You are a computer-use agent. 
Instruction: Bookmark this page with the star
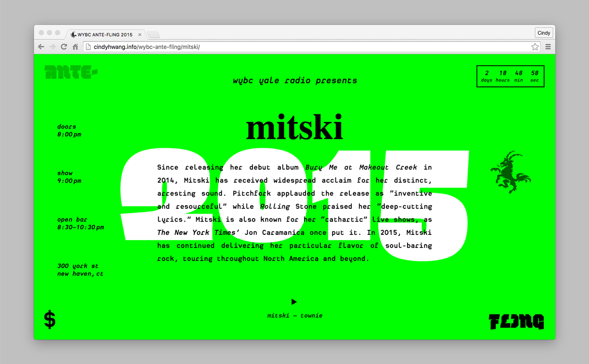[x=535, y=47]
